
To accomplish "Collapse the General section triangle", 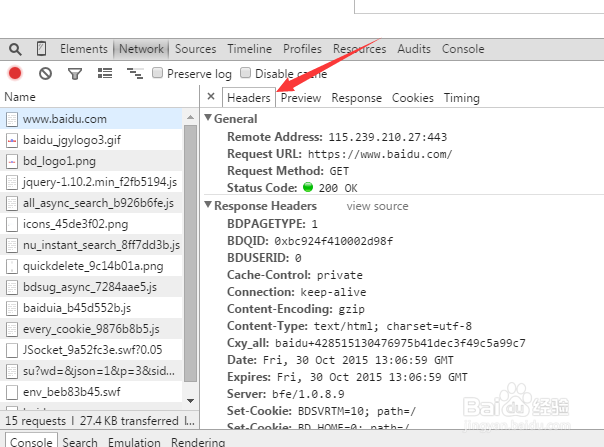I will point(208,118).
